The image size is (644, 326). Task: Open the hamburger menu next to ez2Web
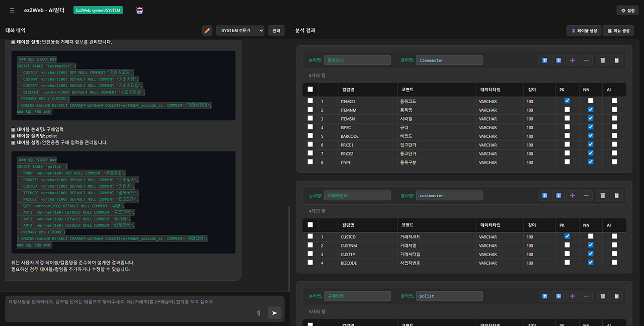pyautogui.click(x=12, y=10)
